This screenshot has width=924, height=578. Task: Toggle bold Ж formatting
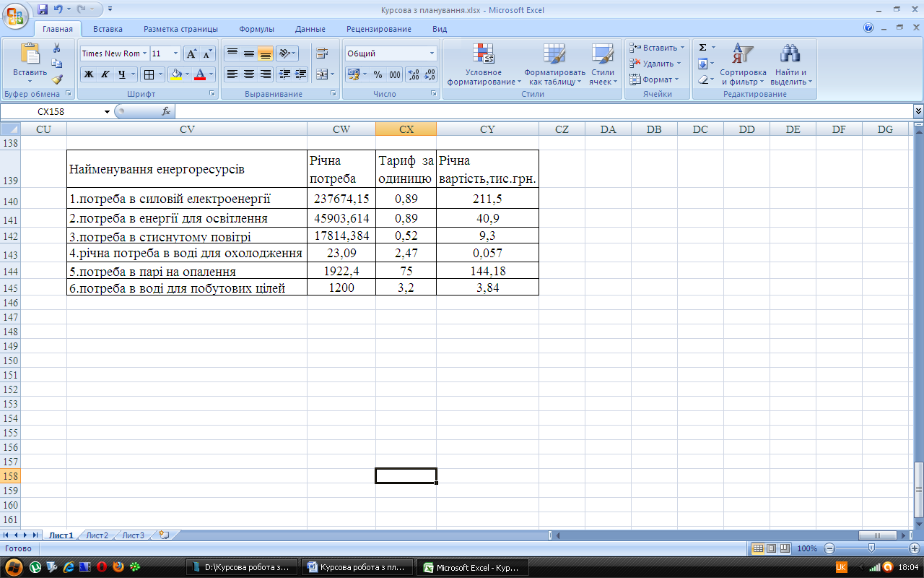click(88, 74)
